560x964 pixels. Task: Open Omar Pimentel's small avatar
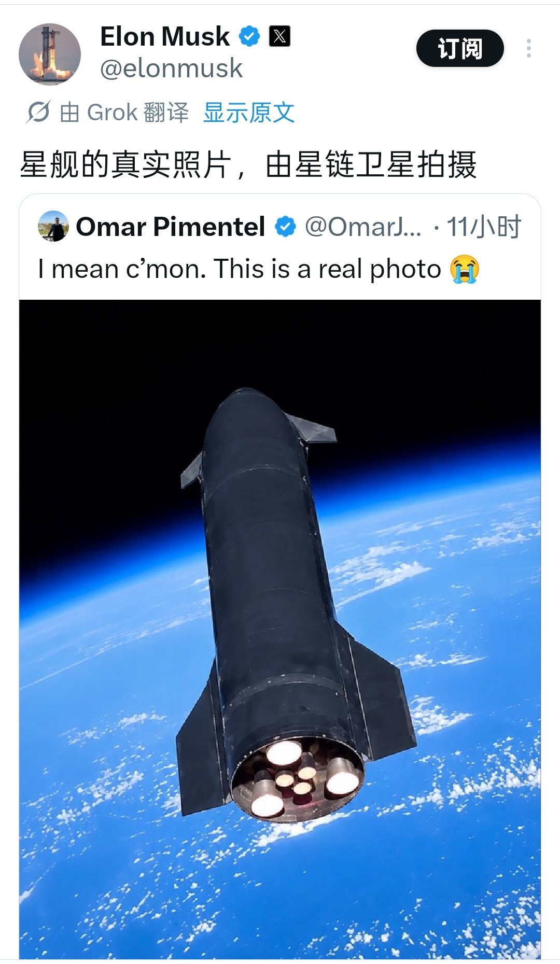click(53, 226)
